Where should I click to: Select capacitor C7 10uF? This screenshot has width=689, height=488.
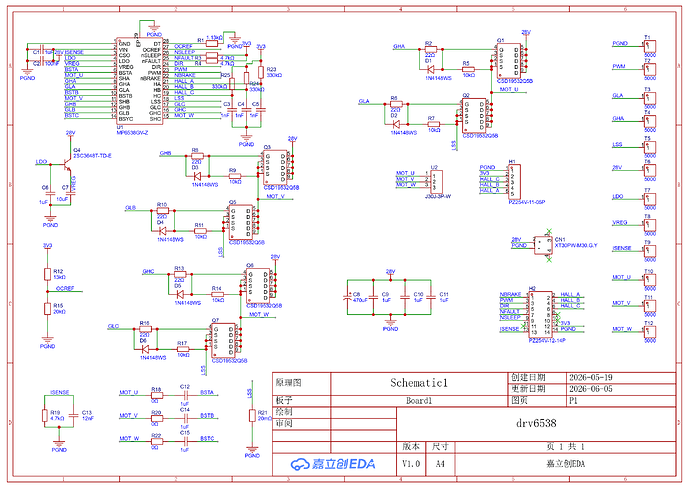click(70, 193)
